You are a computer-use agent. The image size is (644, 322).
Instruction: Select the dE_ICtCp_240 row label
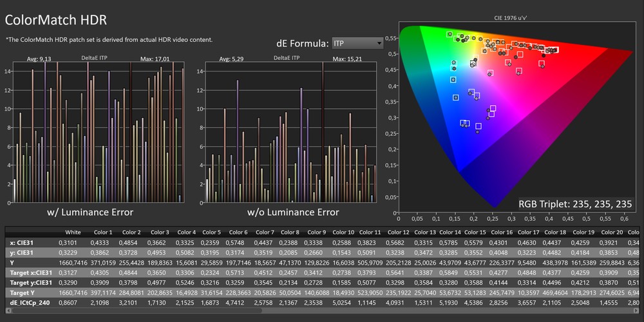[28, 301]
